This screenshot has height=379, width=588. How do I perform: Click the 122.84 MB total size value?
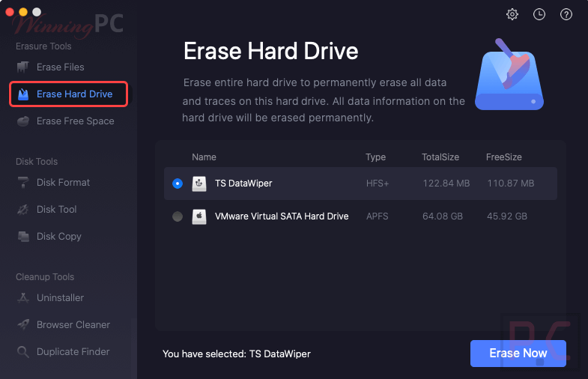446,184
